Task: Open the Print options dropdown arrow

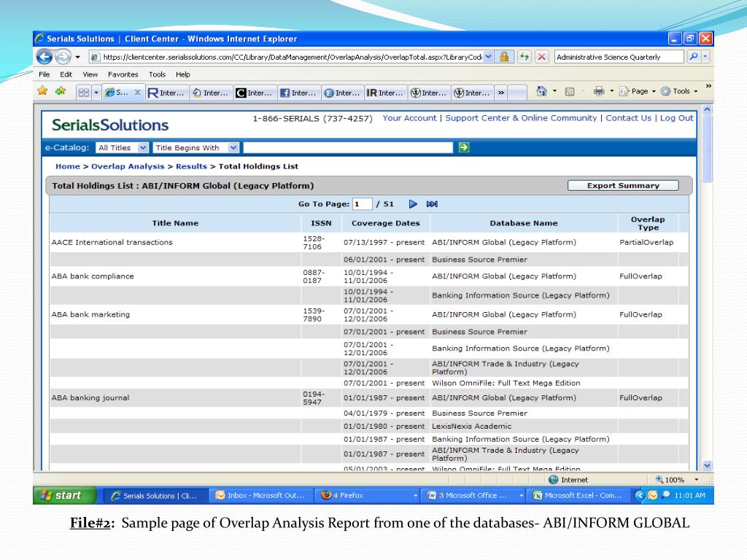Action: point(612,91)
